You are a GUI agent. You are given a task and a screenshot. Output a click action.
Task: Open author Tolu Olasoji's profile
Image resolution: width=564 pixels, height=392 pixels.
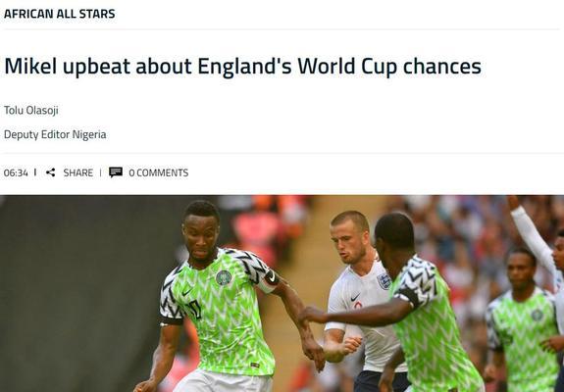coord(31,110)
